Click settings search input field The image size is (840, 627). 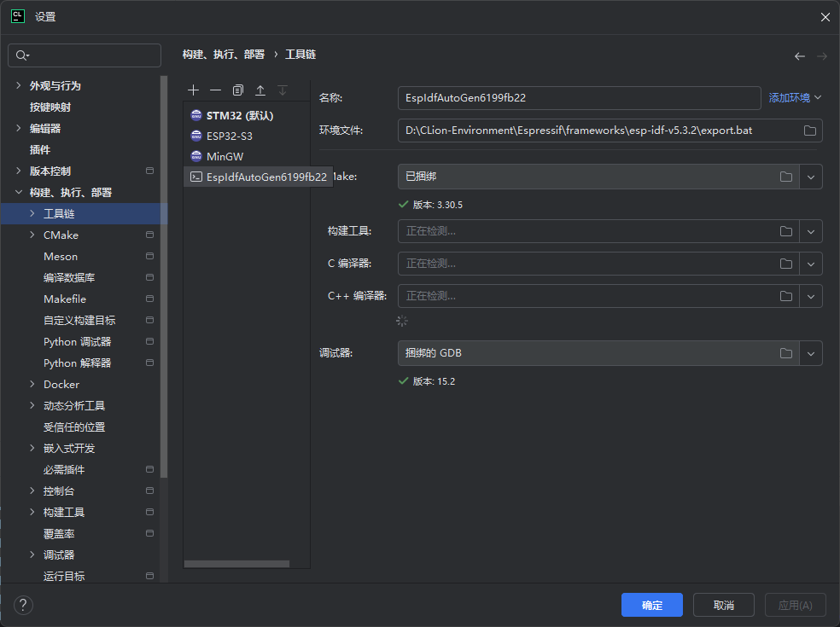coord(85,55)
